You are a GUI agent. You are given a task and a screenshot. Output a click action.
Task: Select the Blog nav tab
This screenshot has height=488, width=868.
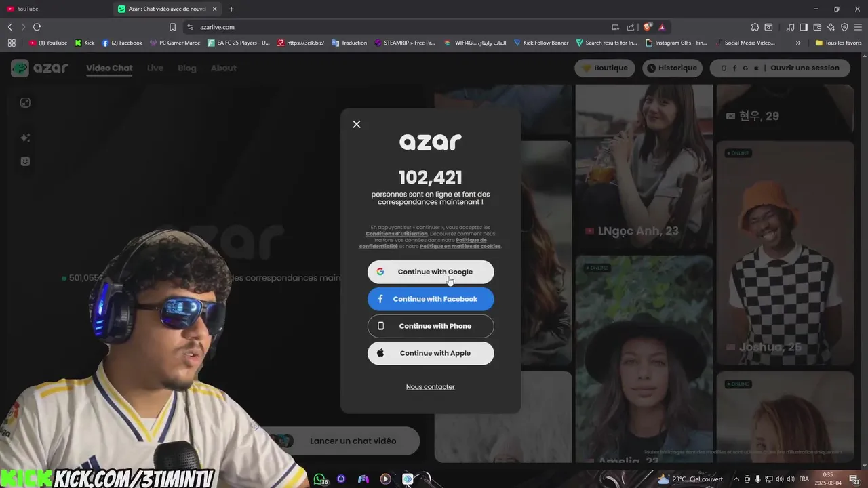(x=187, y=68)
